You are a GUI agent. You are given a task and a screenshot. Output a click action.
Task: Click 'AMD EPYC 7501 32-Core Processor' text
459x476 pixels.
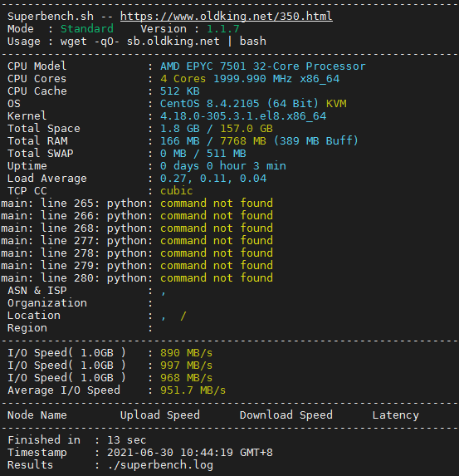point(263,66)
